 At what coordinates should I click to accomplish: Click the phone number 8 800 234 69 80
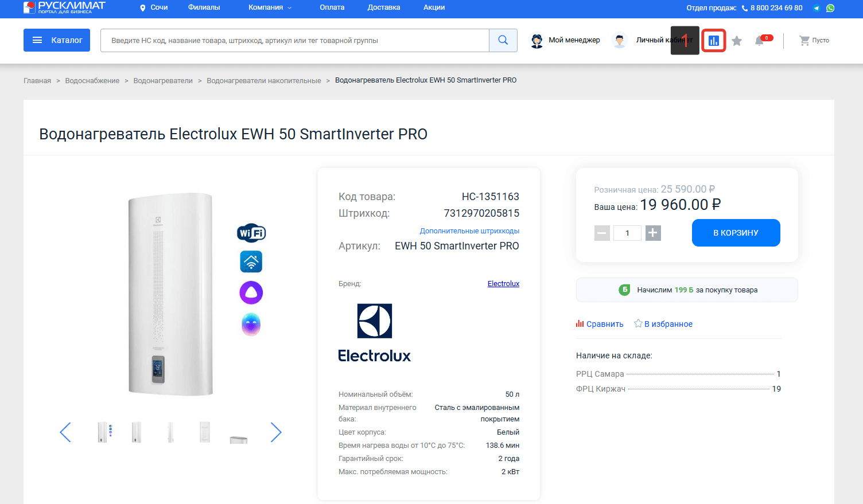776,8
